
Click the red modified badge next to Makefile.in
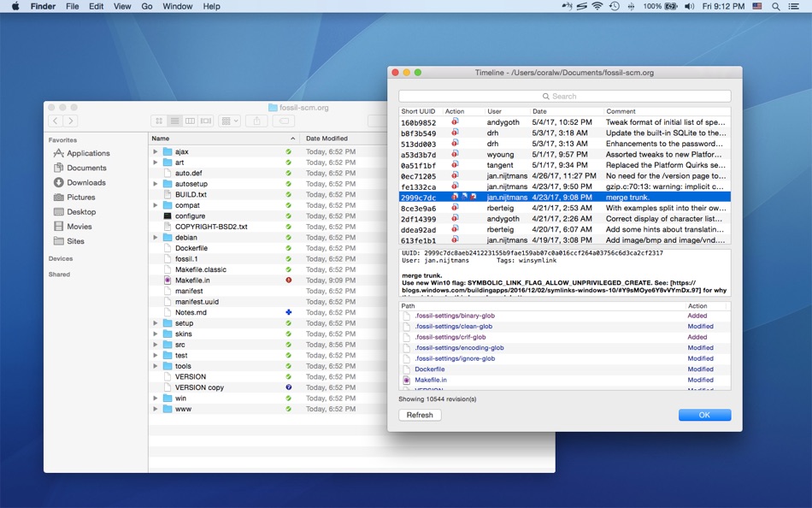(x=289, y=281)
